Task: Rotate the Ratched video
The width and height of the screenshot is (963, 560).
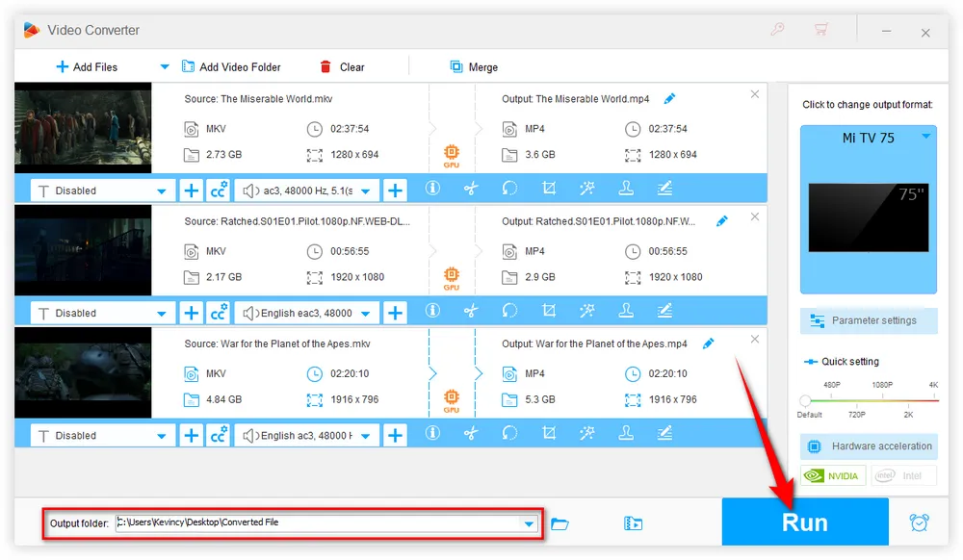Action: point(509,311)
